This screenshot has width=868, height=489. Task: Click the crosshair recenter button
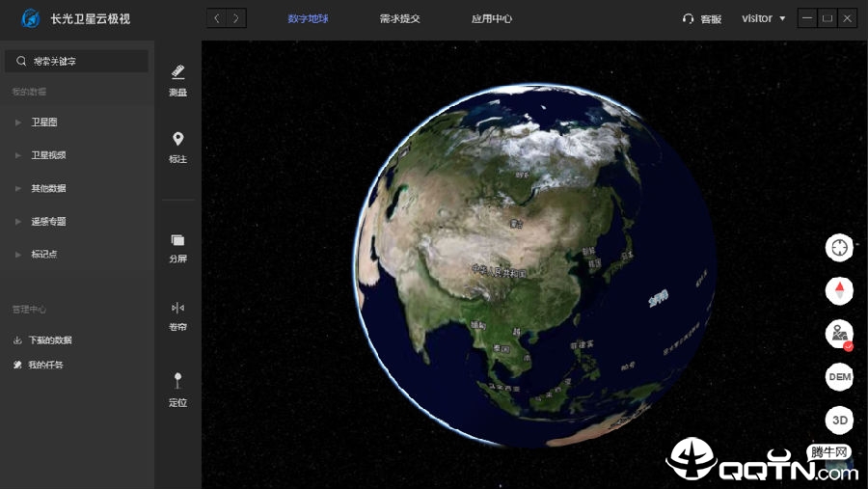point(839,247)
